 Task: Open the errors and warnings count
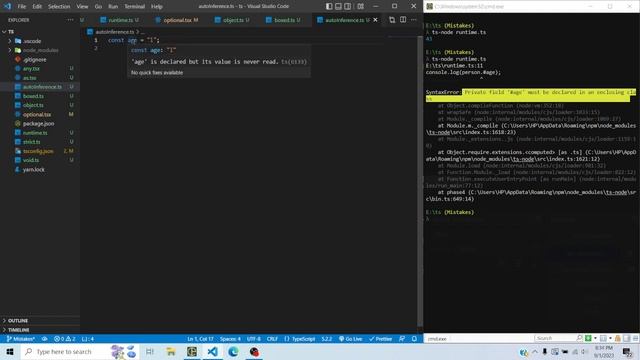[x=65, y=339]
